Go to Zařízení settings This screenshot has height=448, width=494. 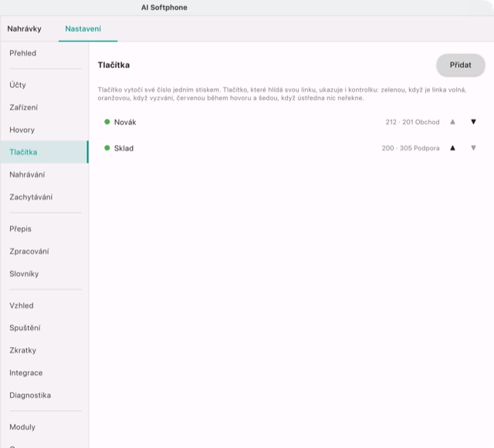click(44, 107)
